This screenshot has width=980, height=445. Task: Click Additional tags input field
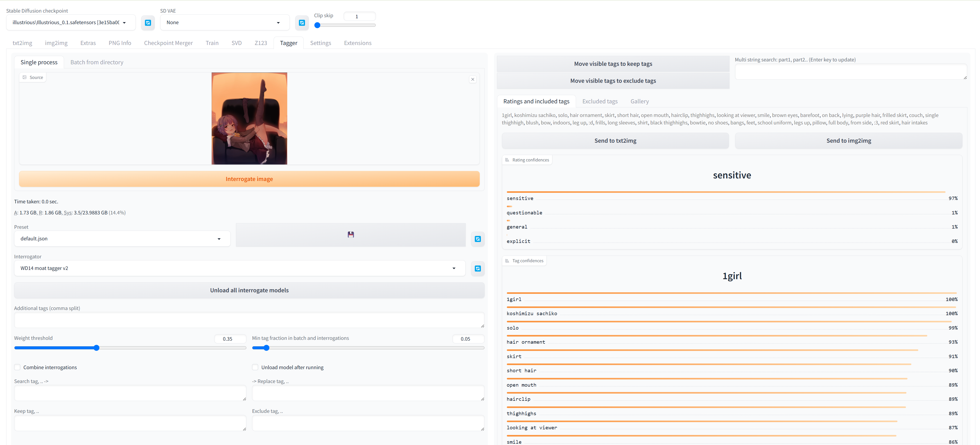249,320
